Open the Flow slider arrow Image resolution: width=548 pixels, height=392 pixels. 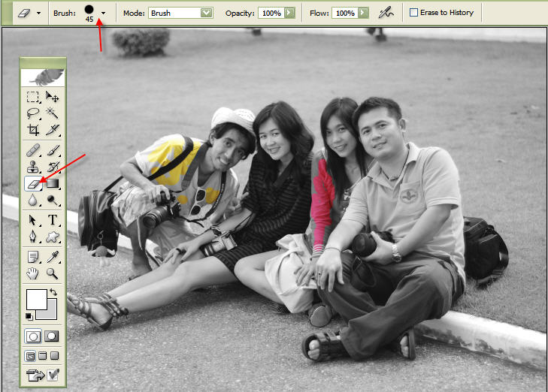(364, 13)
